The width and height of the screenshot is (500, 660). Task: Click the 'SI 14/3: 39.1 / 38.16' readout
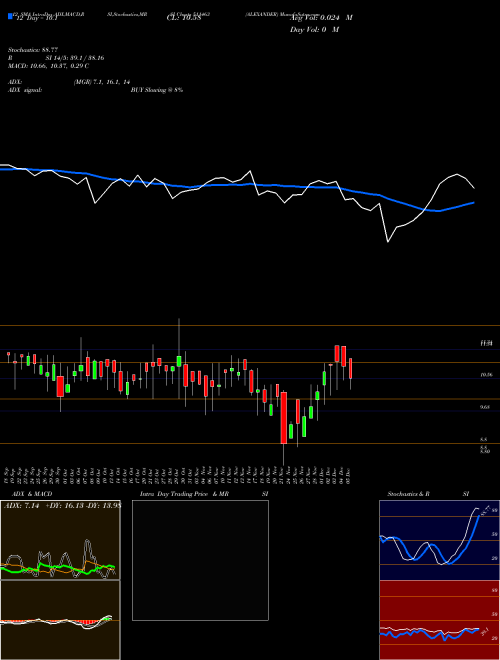(75, 58)
